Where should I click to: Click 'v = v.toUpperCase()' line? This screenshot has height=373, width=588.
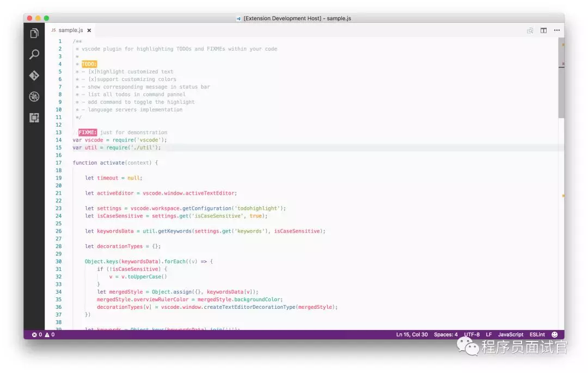pyautogui.click(x=138, y=276)
